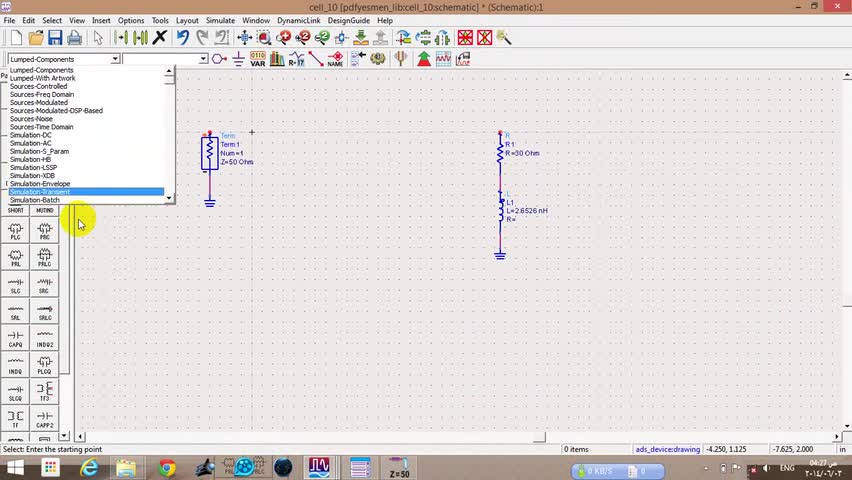This screenshot has width=852, height=480.
Task: Open the File menu
Action: 9,20
